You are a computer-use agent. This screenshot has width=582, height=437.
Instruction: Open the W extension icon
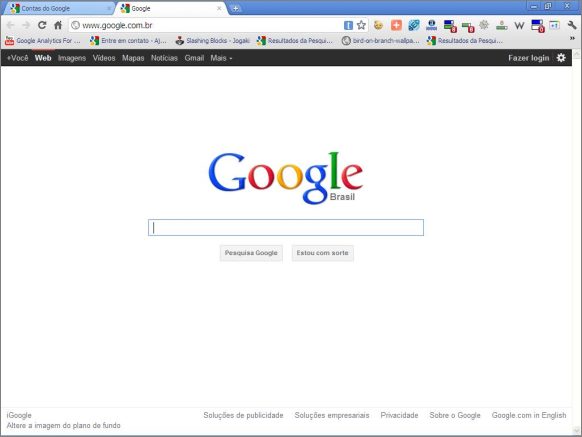(x=519, y=25)
